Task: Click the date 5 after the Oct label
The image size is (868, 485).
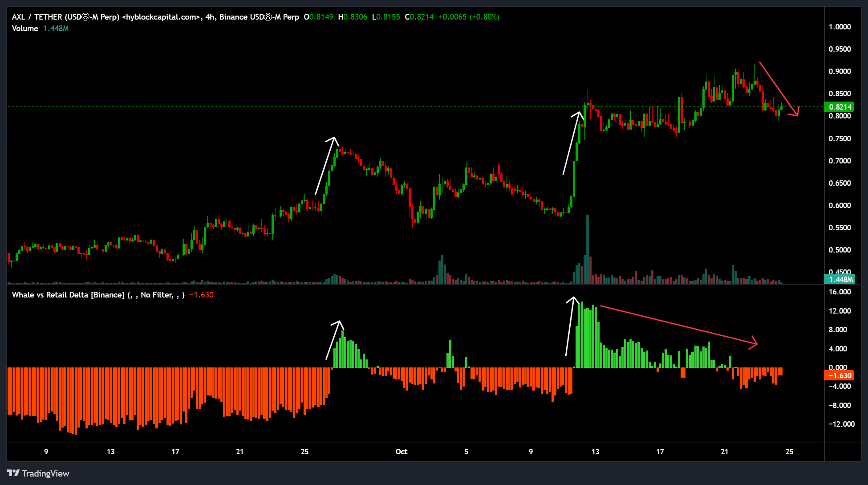Action: pos(466,452)
